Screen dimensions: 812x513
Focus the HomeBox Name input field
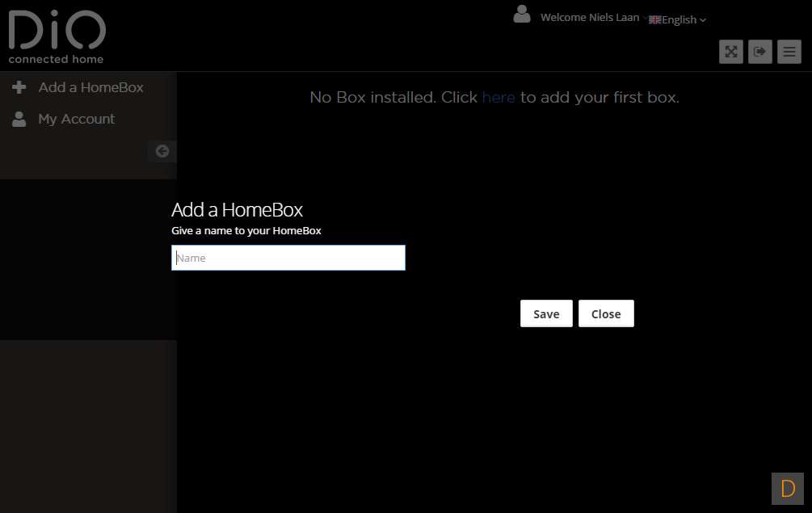(x=288, y=258)
